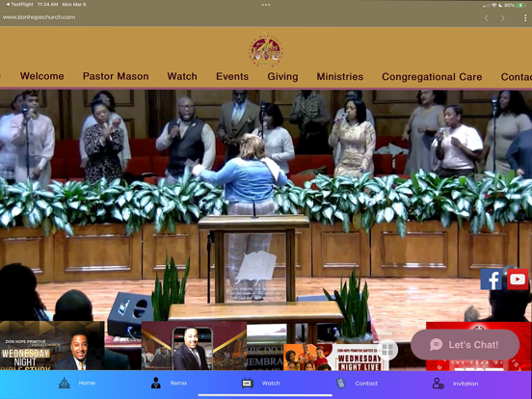The height and width of the screenshot is (399, 532).
Task: Open the three-dot browser options menu
Action: tap(525, 18)
